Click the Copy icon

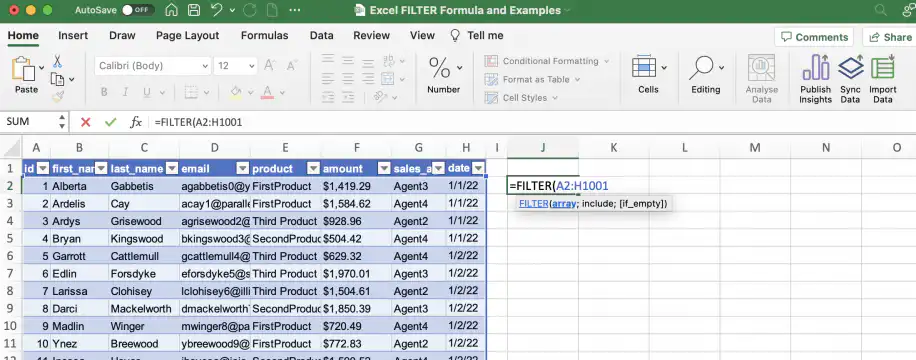click(x=57, y=79)
